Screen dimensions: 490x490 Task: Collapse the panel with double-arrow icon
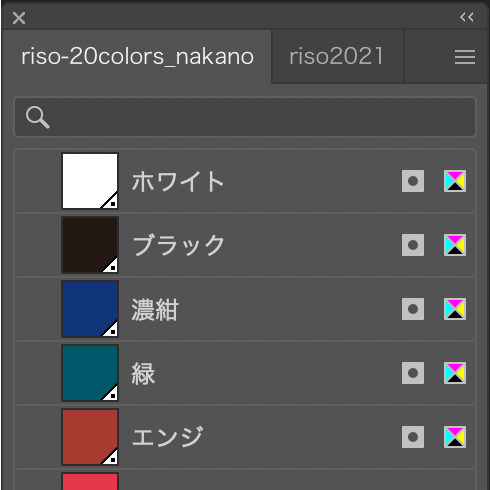467,17
